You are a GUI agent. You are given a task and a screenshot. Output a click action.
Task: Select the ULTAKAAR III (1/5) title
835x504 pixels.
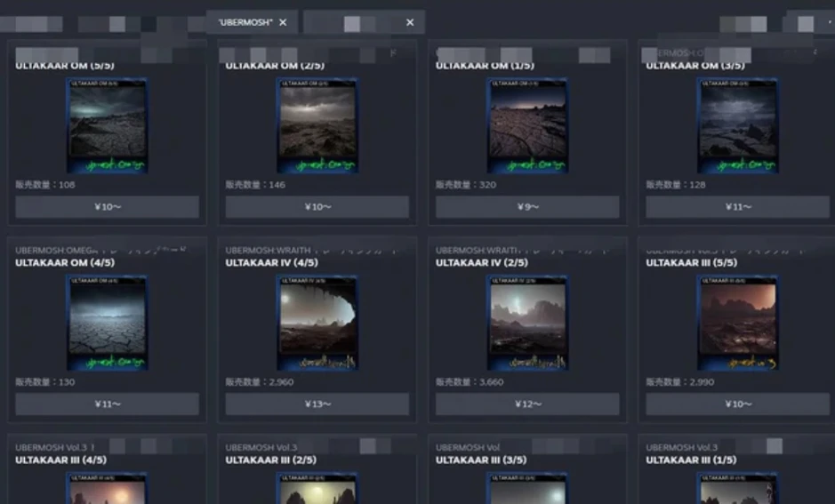pyautogui.click(x=691, y=460)
